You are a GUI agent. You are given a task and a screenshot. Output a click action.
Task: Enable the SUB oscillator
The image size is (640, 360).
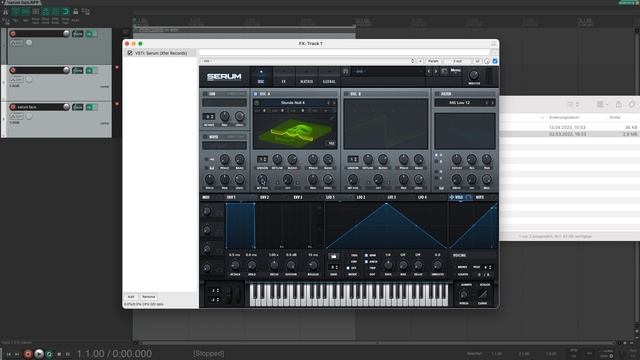tap(205, 94)
